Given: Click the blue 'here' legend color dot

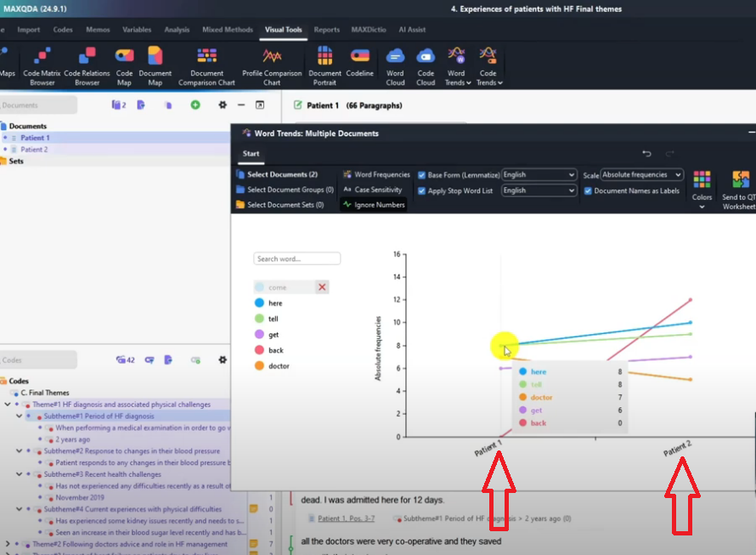Looking at the screenshot, I should pyautogui.click(x=259, y=303).
